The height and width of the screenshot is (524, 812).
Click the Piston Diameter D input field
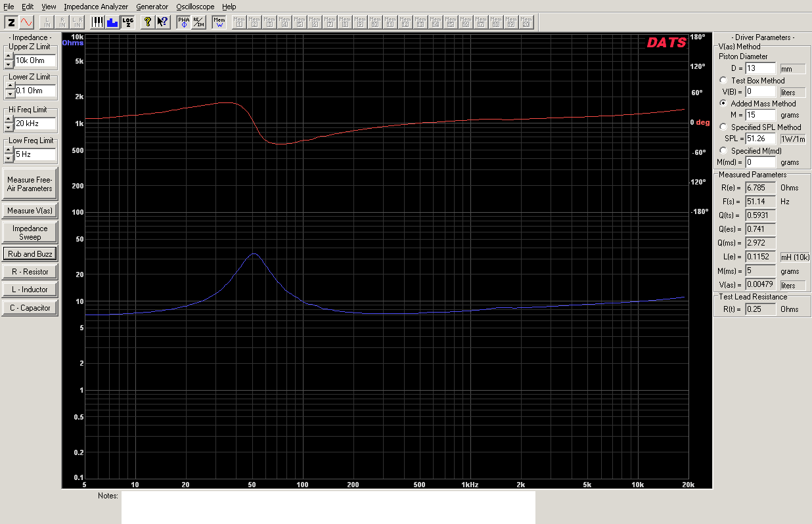(x=761, y=68)
